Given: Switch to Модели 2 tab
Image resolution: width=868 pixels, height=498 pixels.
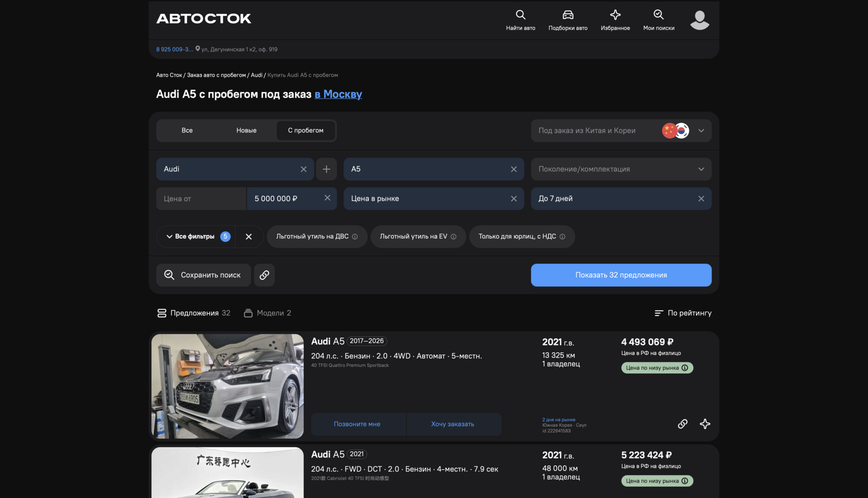Looking at the screenshot, I should pos(268,313).
